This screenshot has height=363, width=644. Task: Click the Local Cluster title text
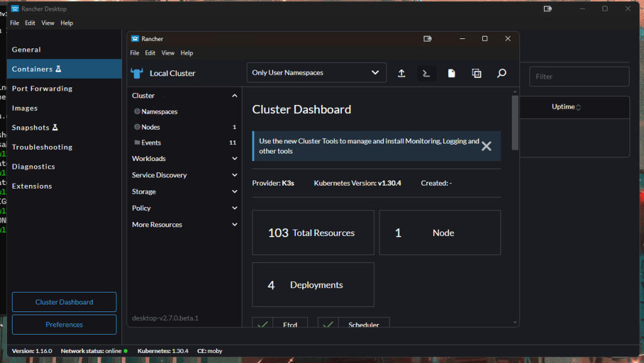point(172,74)
